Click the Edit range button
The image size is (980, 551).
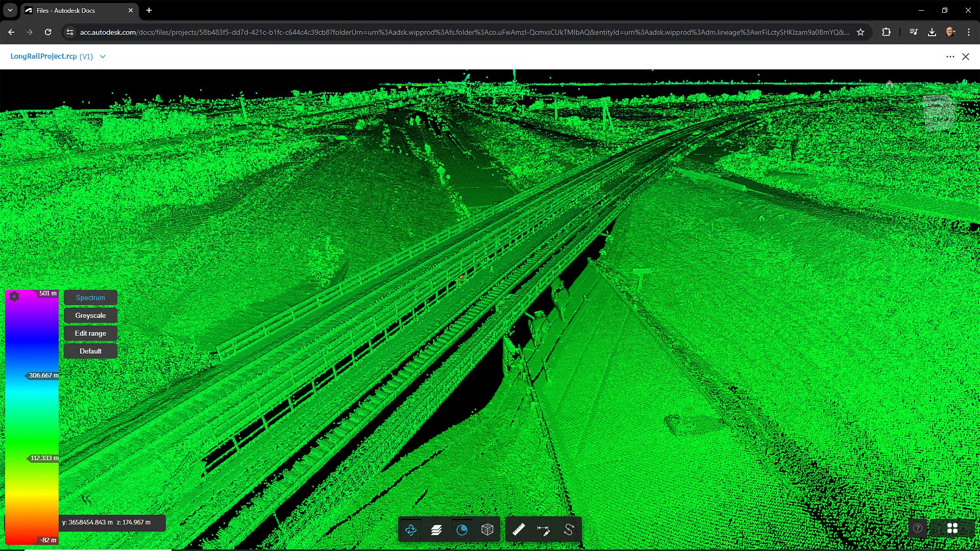90,333
